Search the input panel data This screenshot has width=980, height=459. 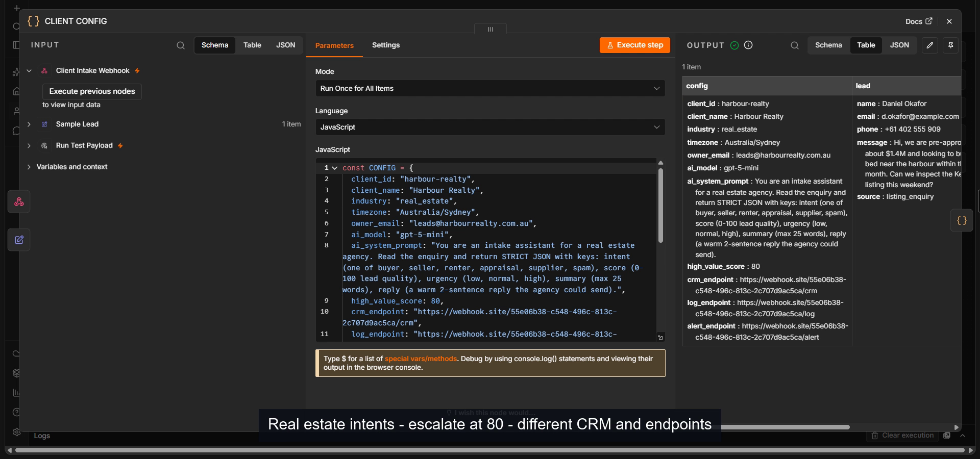[181, 45]
